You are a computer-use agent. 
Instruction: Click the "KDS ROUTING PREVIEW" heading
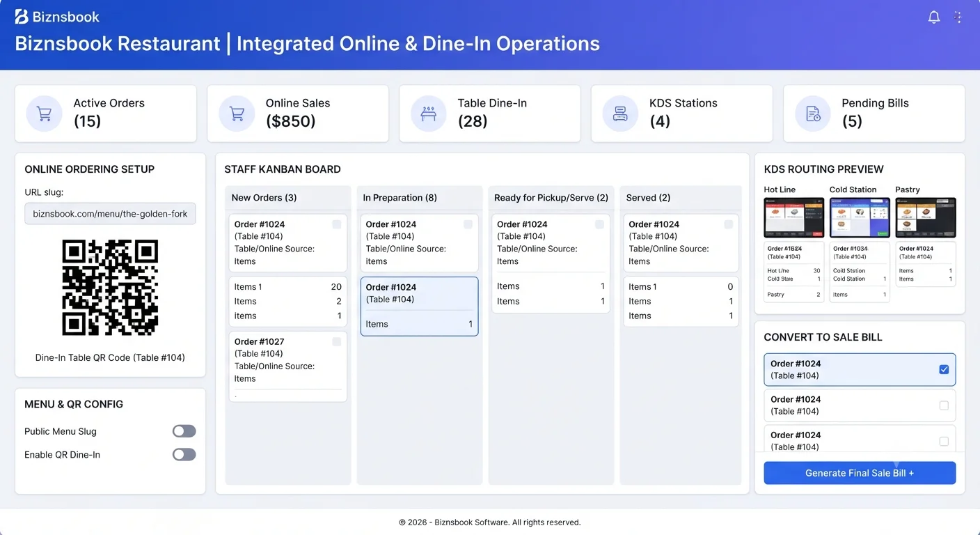(824, 169)
